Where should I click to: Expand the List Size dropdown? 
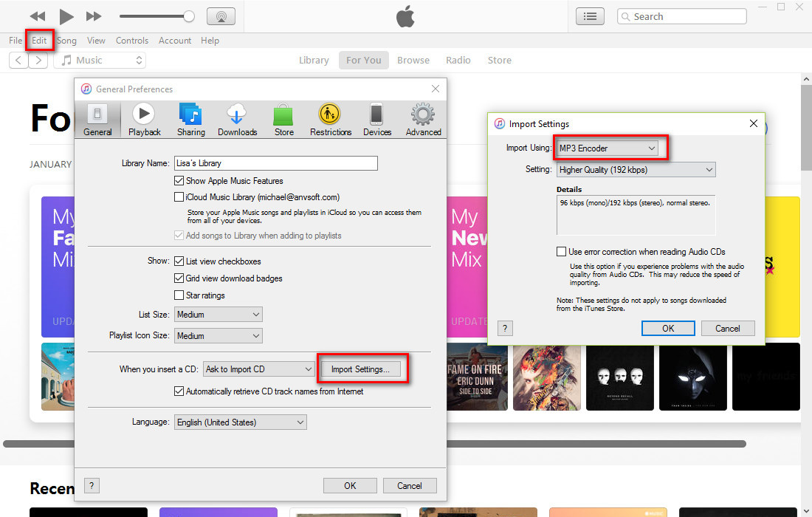219,315
